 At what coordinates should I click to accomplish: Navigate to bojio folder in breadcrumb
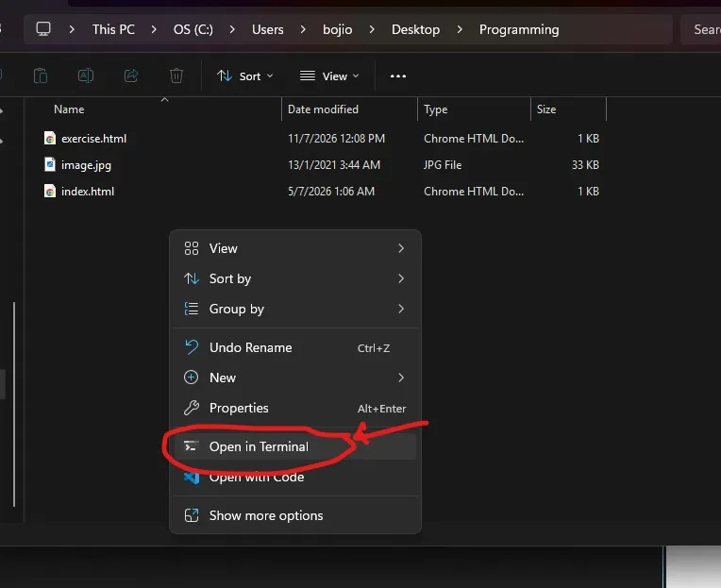pyautogui.click(x=338, y=29)
